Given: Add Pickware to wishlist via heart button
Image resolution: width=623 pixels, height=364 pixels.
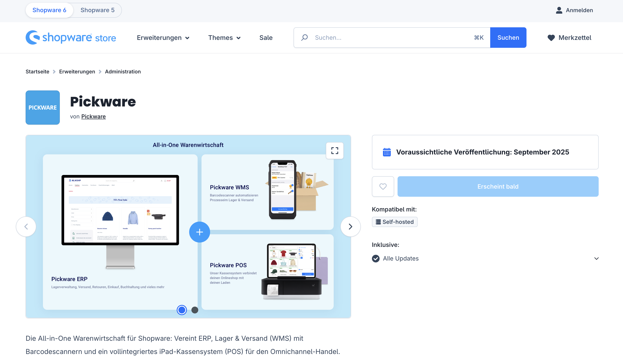Looking at the screenshot, I should 383,186.
